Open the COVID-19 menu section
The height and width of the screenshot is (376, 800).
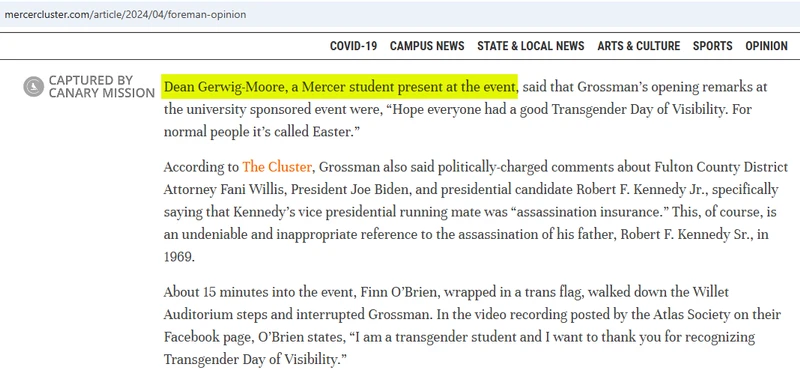(x=354, y=46)
